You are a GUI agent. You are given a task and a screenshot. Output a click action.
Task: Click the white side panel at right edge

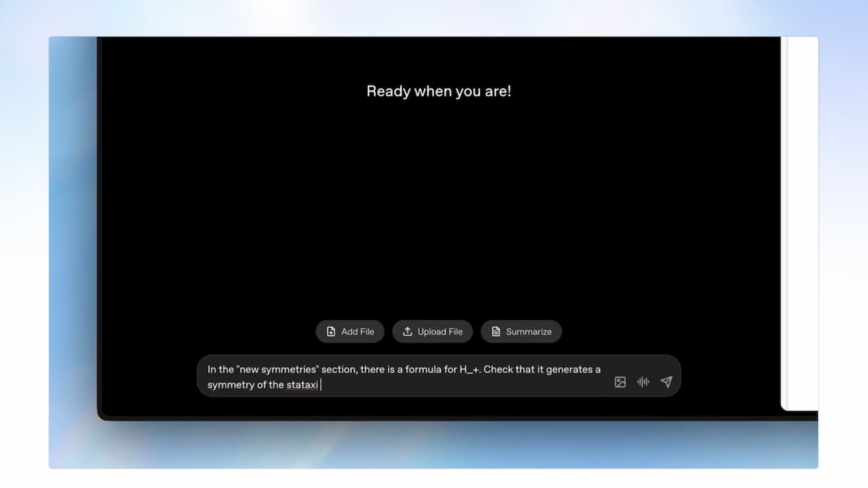(800, 224)
